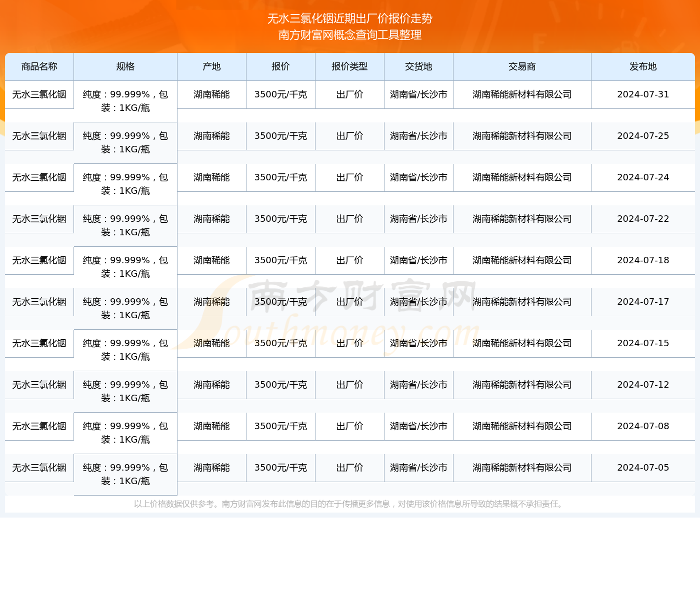700x602 pixels.
Task: Click 湖南省/长沙市 in the 2024-07-12 row
Action: 419,385
